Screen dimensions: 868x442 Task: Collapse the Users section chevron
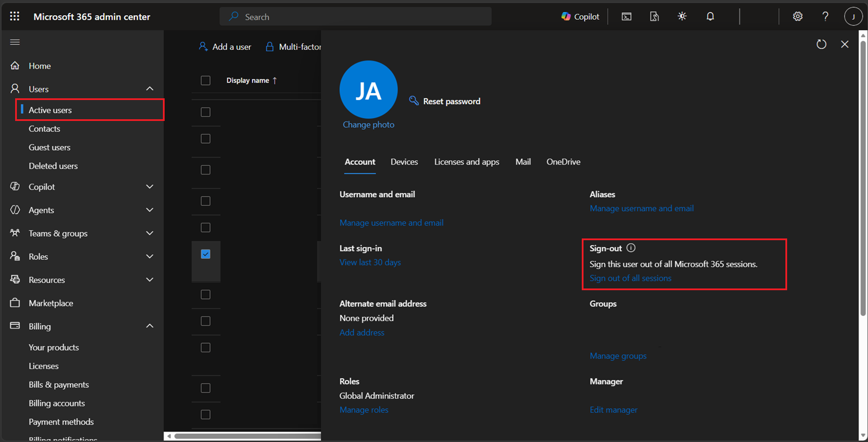click(x=150, y=89)
